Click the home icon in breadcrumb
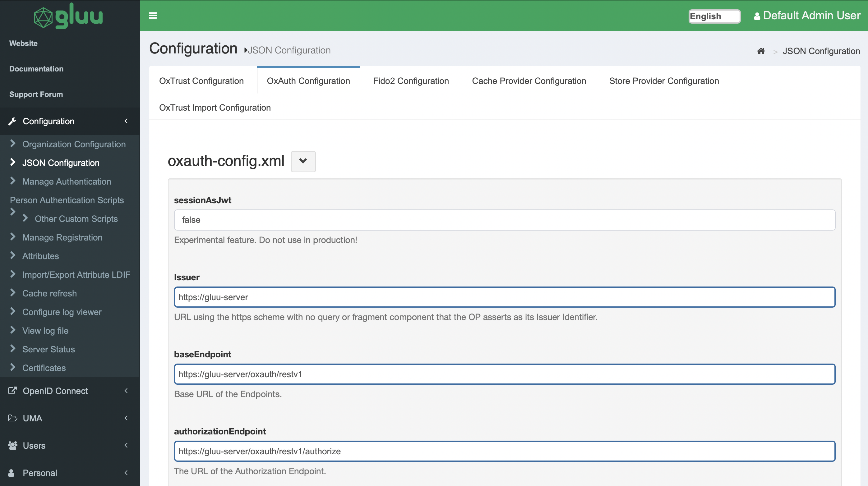868x486 pixels. click(760, 51)
